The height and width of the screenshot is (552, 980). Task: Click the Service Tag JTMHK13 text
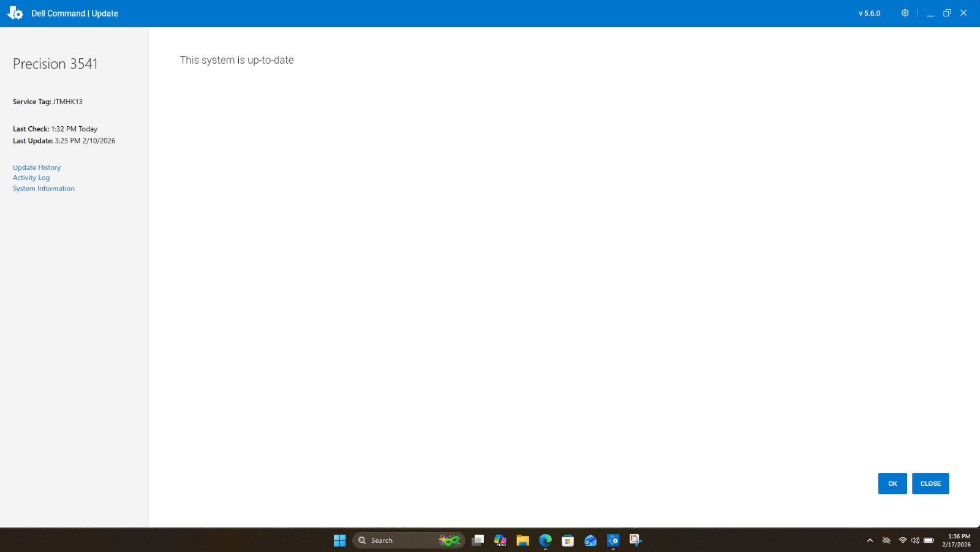(x=48, y=102)
